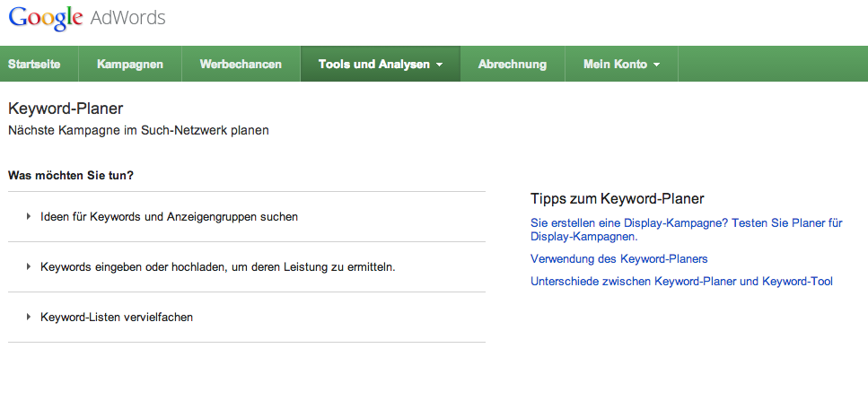Open 'Verwendung des Keyword-Planers' help link
This screenshot has height=418, width=868.
tap(618, 258)
